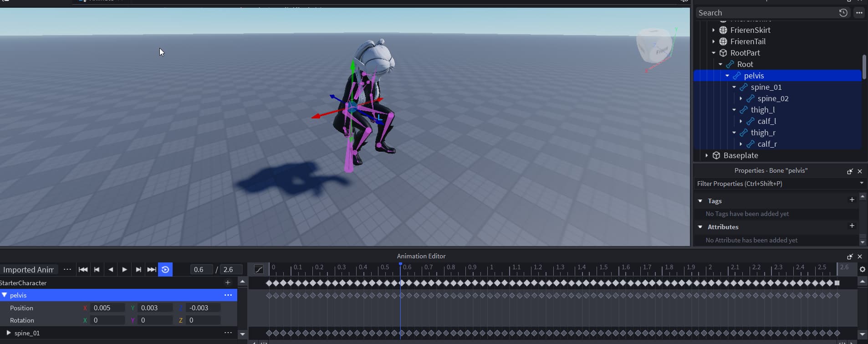Expand the FrierenTail item

pos(714,41)
